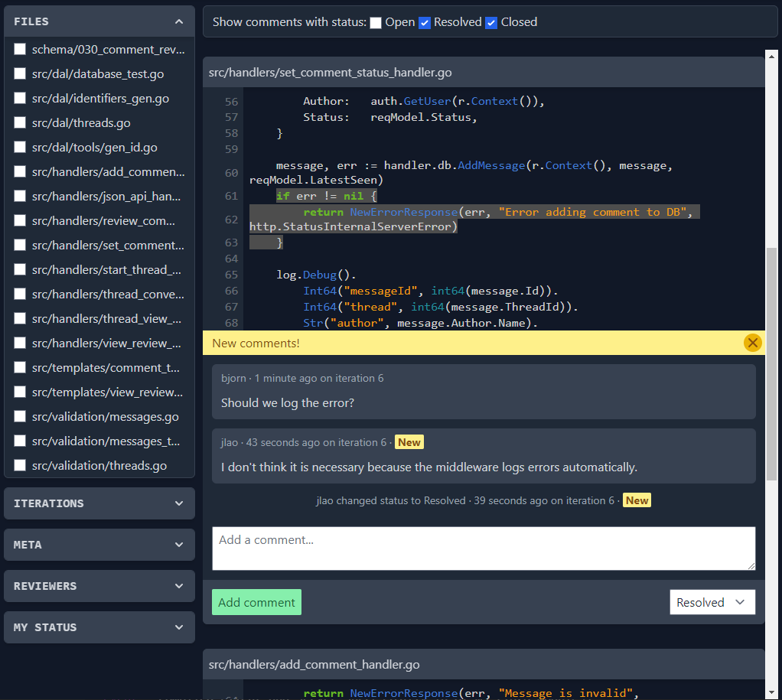Viewport: 782px width, 700px height.
Task: Expand the REVIEWERS section
Action: [99, 586]
